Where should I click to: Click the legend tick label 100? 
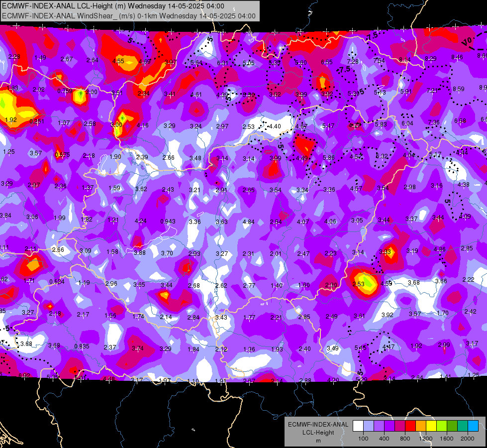click(x=363, y=439)
